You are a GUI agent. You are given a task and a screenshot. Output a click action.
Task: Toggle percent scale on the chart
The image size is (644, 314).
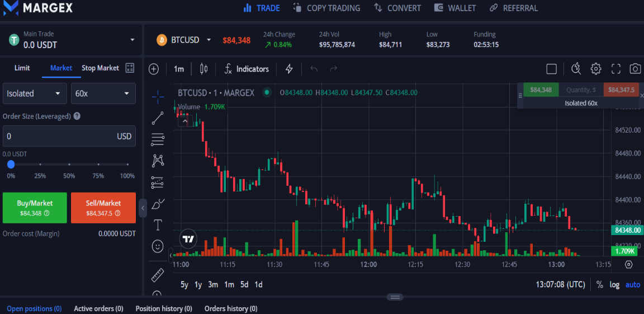click(600, 284)
